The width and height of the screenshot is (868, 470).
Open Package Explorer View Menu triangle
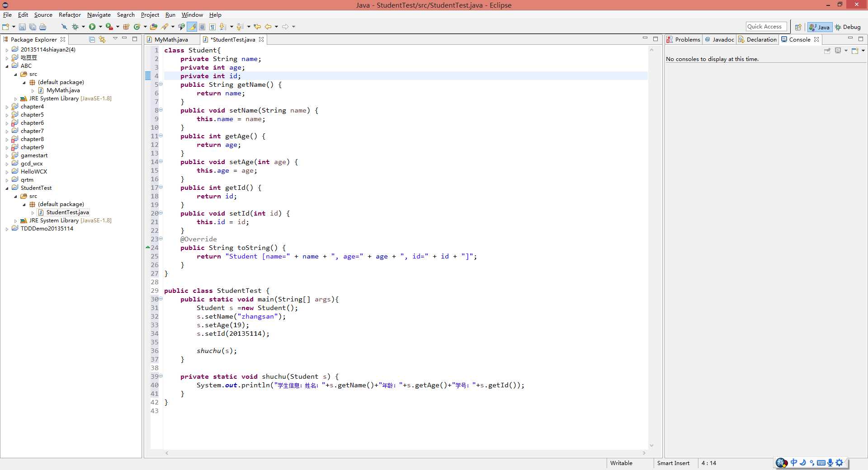pyautogui.click(x=115, y=39)
